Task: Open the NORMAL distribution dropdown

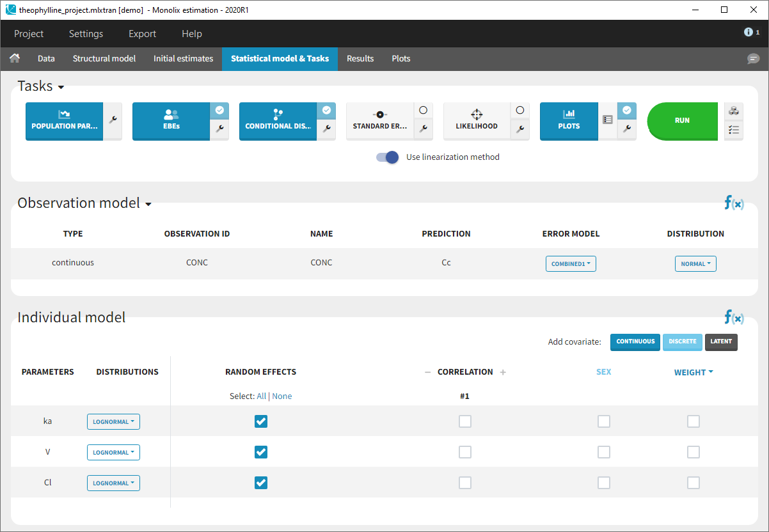Action: pyautogui.click(x=695, y=263)
